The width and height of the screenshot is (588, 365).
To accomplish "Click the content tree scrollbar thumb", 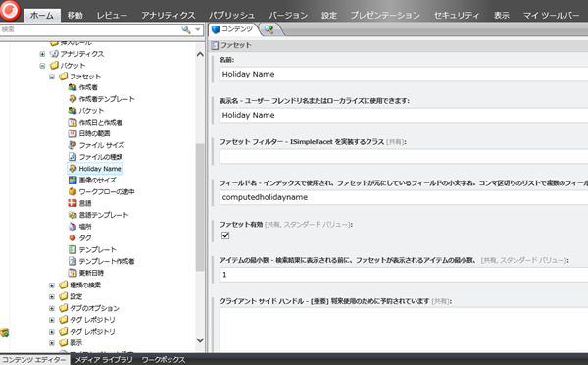I will (x=200, y=207).
